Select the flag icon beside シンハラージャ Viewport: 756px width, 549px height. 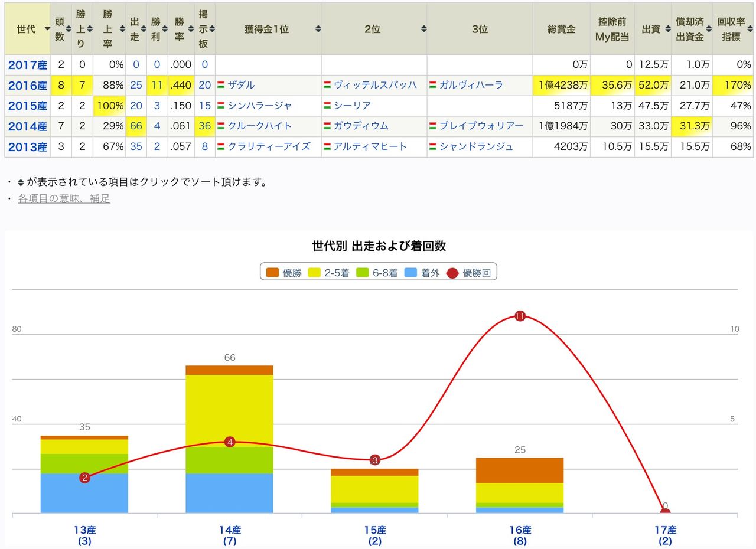[221, 106]
